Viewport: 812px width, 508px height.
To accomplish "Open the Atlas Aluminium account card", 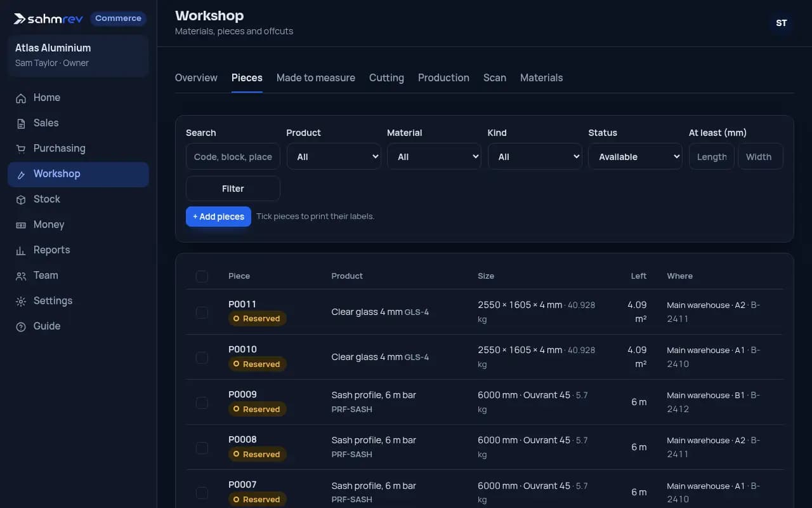I will tap(78, 55).
